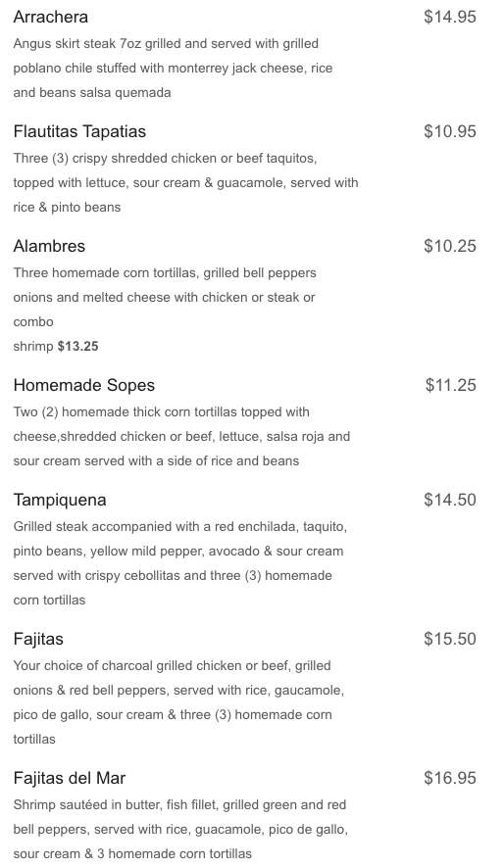Click the Flautitas crispy taquitos description

[x=185, y=182]
